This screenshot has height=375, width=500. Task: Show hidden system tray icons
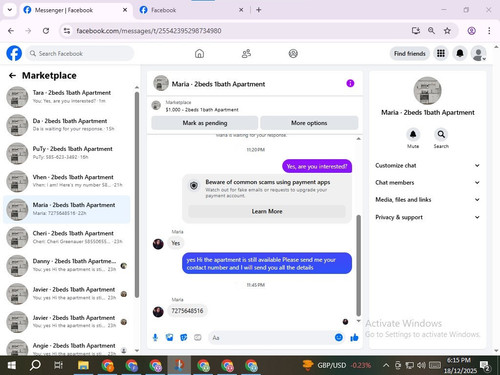(386, 365)
